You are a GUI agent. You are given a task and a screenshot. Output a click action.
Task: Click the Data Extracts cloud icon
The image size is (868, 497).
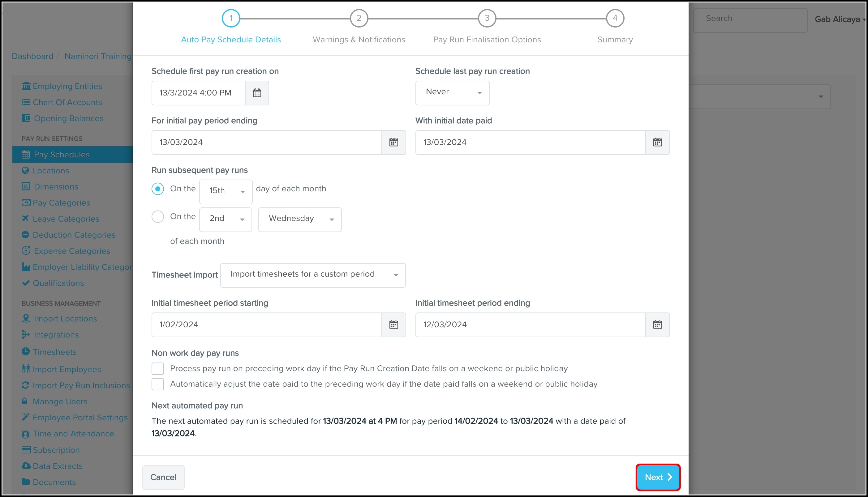(x=26, y=466)
